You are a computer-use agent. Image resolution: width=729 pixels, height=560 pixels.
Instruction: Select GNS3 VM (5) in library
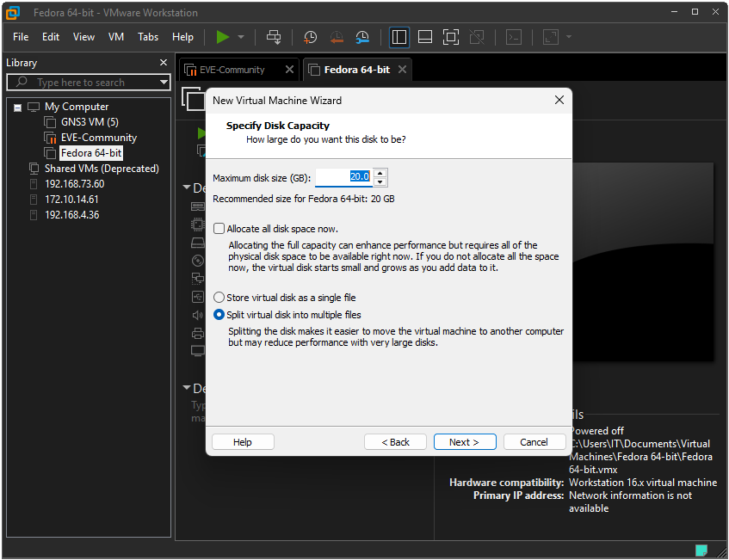[90, 122]
